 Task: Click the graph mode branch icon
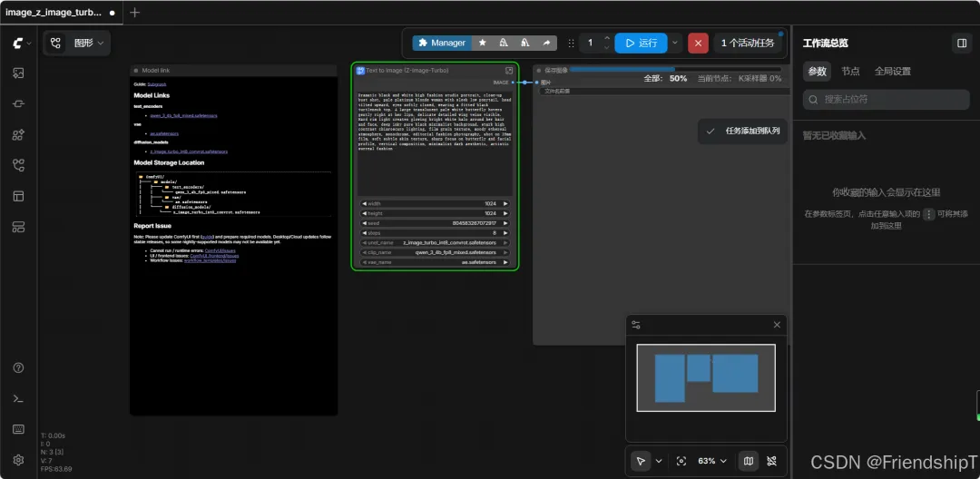pyautogui.click(x=55, y=43)
